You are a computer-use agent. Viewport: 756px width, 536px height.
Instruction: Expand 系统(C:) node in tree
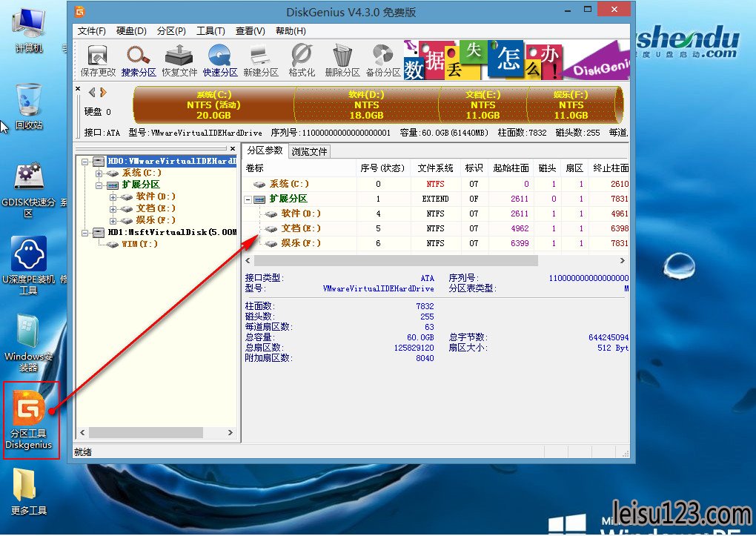[99, 173]
